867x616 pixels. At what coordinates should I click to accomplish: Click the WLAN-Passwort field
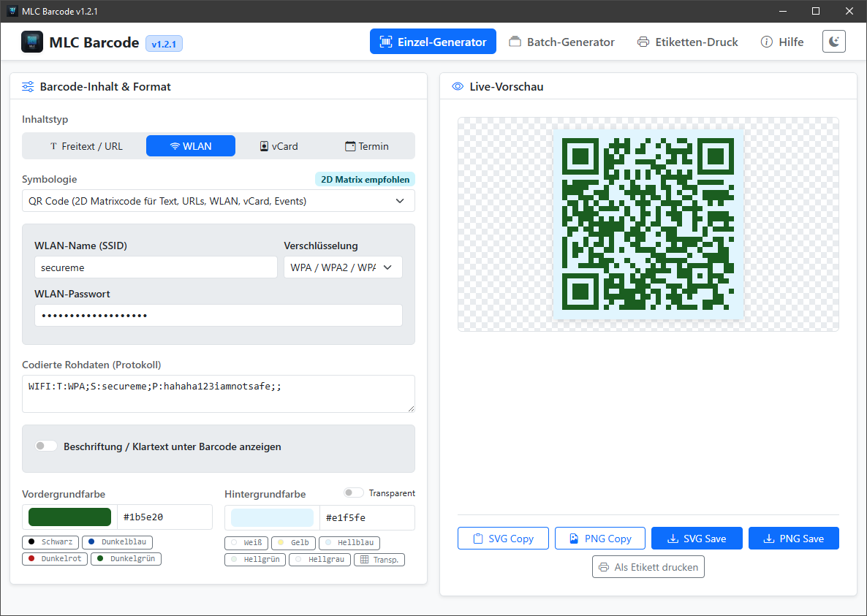[219, 316]
